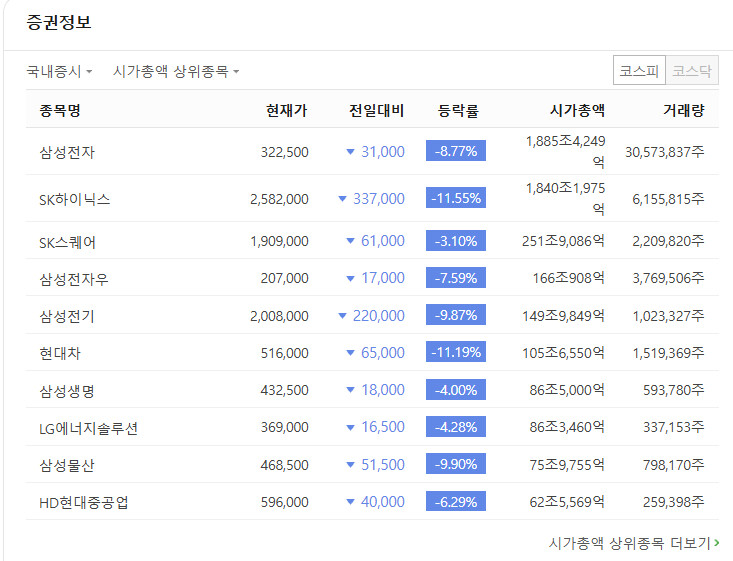Click market cap 251조9,086억

tap(563, 241)
